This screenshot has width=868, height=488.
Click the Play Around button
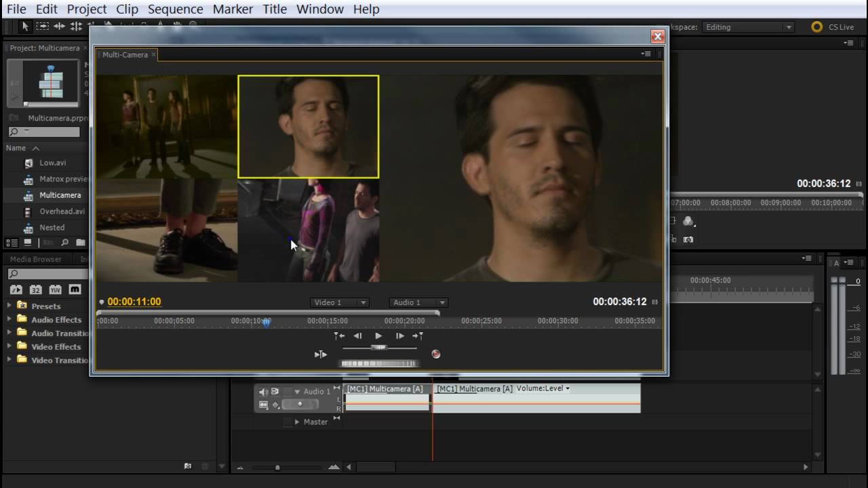point(321,354)
